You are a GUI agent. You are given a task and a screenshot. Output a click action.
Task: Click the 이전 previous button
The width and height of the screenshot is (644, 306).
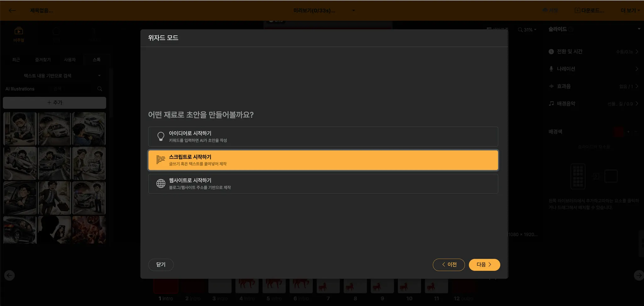click(x=449, y=265)
